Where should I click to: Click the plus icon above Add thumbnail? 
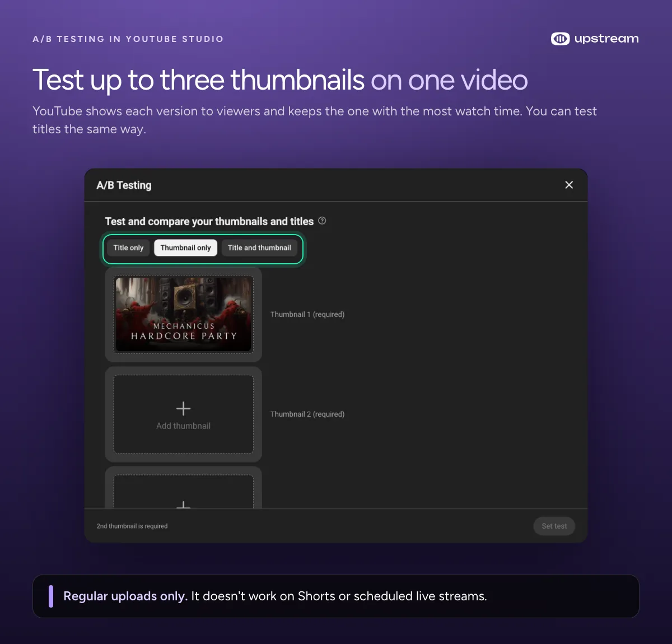(184, 408)
